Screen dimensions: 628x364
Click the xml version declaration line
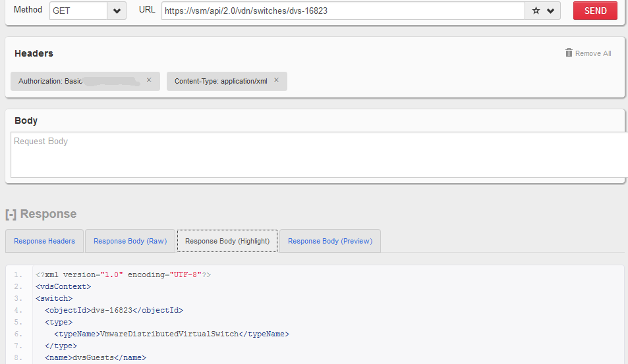point(123,274)
